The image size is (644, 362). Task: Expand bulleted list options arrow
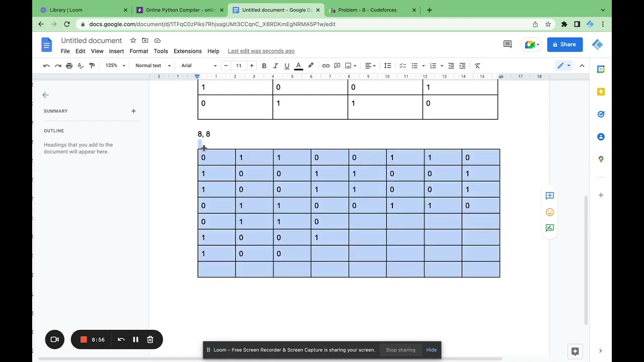[x=423, y=66]
